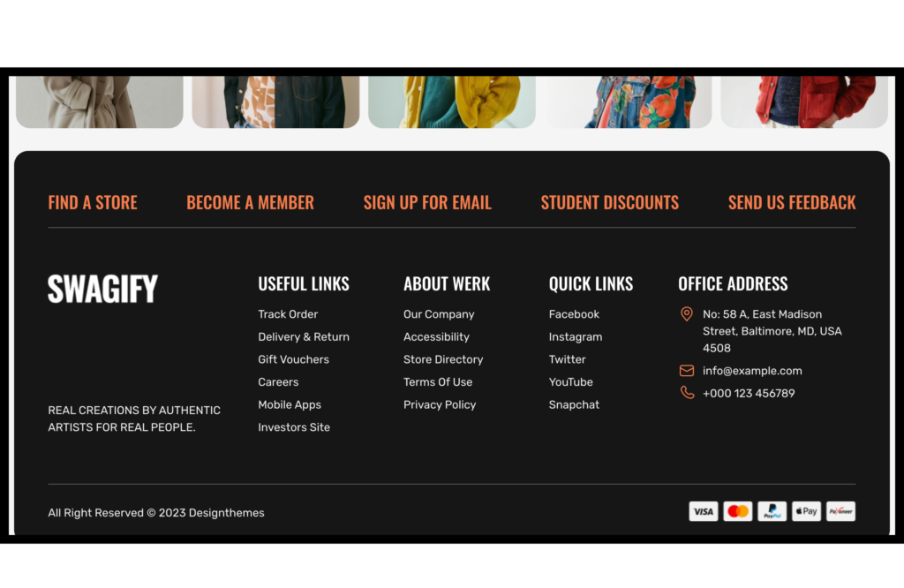This screenshot has height=588, width=904.
Task: Go to Student Discounts
Action: 609,202
